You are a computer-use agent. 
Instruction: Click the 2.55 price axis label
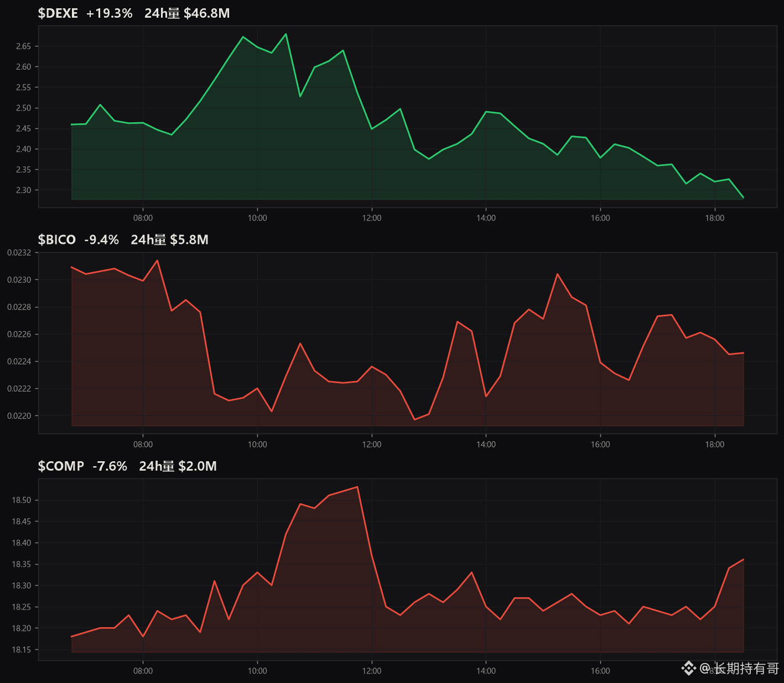24,87
